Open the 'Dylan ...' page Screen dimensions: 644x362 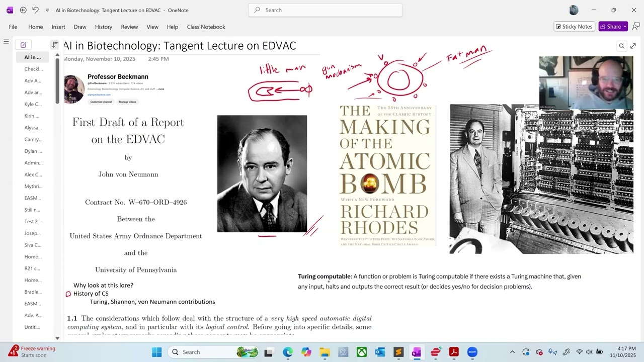[x=33, y=151]
